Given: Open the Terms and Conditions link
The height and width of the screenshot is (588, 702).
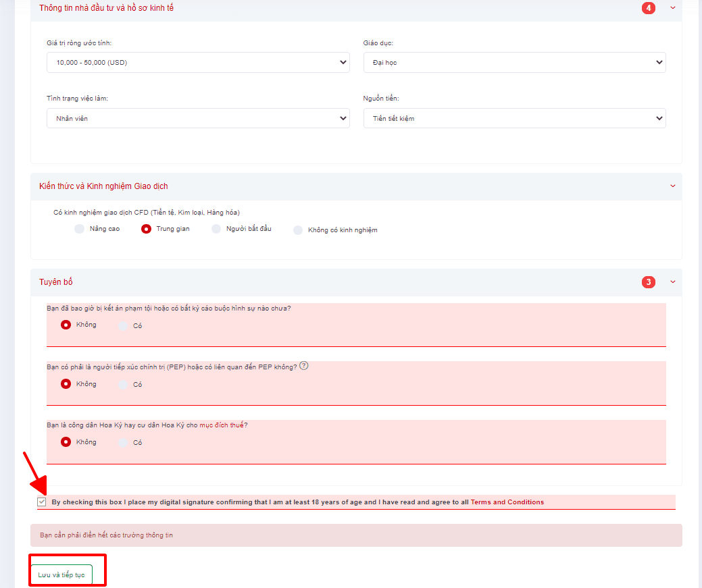Looking at the screenshot, I should (507, 502).
